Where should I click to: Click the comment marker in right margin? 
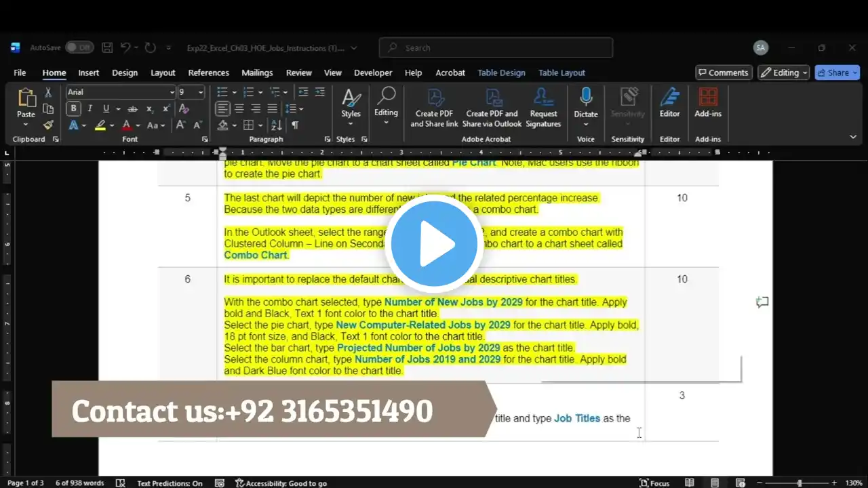point(762,302)
